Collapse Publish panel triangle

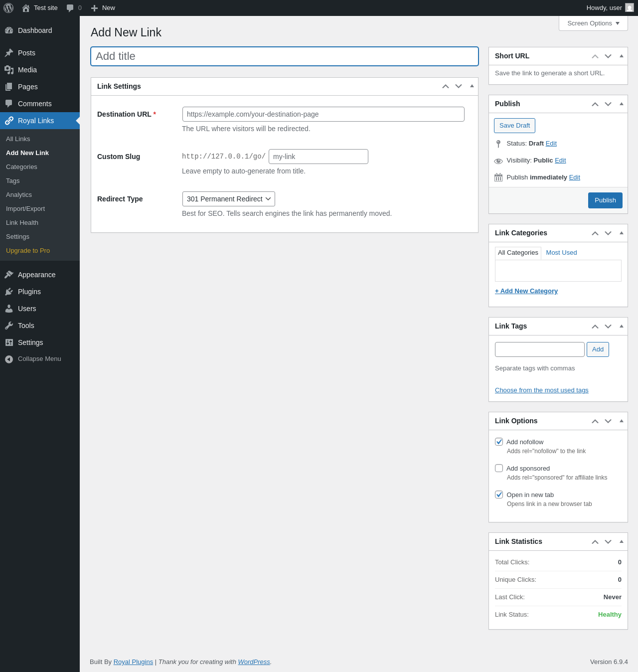pos(622,104)
